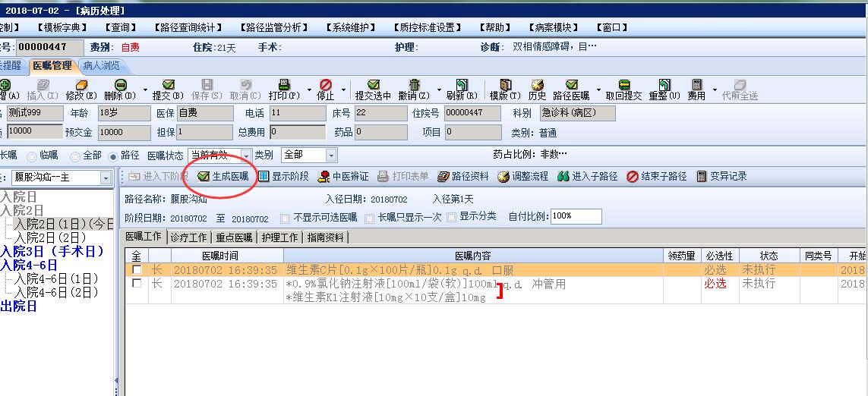Check 不显示可选医嘱 checkbox
Viewport: 868px width, 396px height.
click(x=285, y=218)
